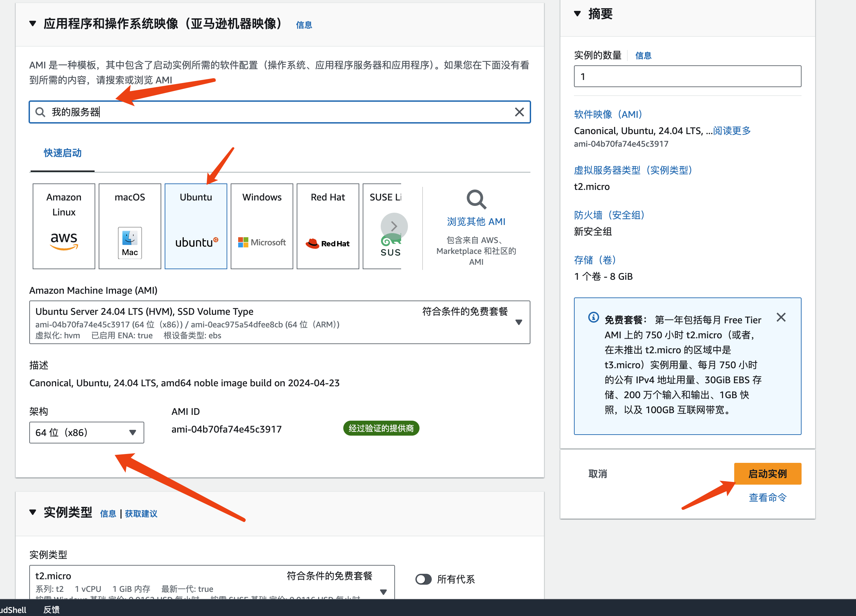The width and height of the screenshot is (856, 616).
Task: Open 虚拟服务器类型 (实例类型) summary link
Action: [633, 170]
